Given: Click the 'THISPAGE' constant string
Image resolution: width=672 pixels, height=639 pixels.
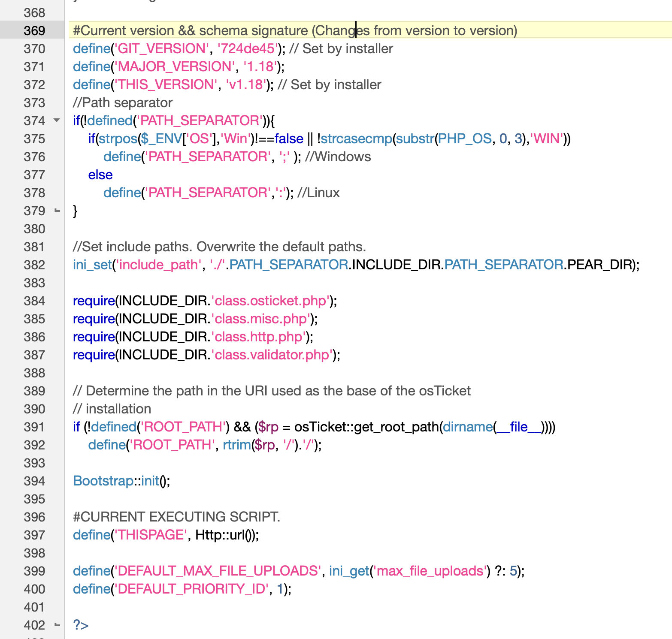Looking at the screenshot, I should point(150,535).
